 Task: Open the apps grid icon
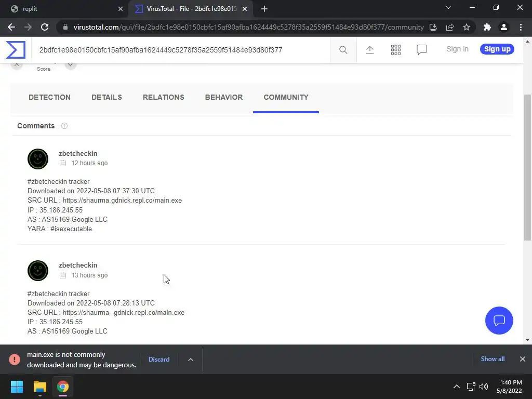[x=395, y=50]
